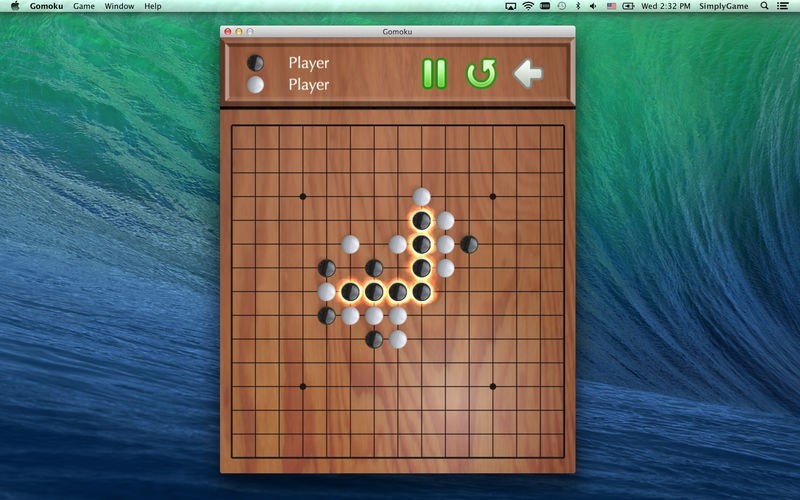Open the Window menu
This screenshot has width=800, height=500.
pos(119,6)
